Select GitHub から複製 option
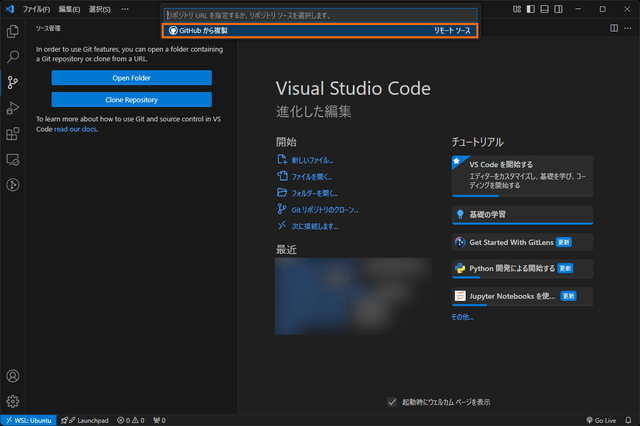The width and height of the screenshot is (640, 426). click(x=320, y=31)
